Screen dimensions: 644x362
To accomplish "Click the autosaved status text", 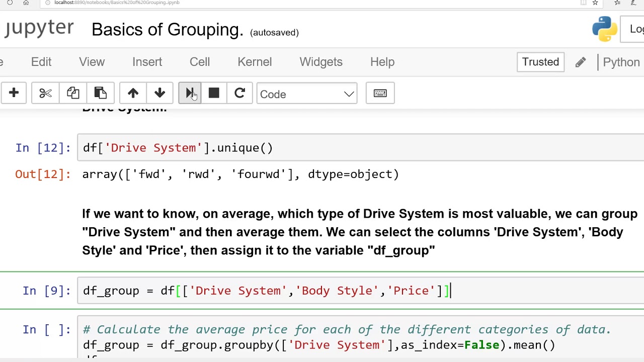I will coord(274,33).
